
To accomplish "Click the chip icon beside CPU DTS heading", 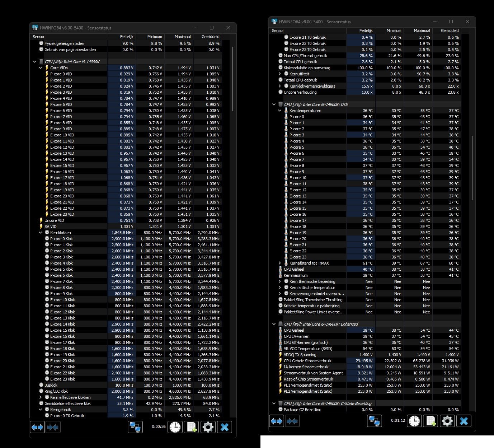I will (x=280, y=104).
